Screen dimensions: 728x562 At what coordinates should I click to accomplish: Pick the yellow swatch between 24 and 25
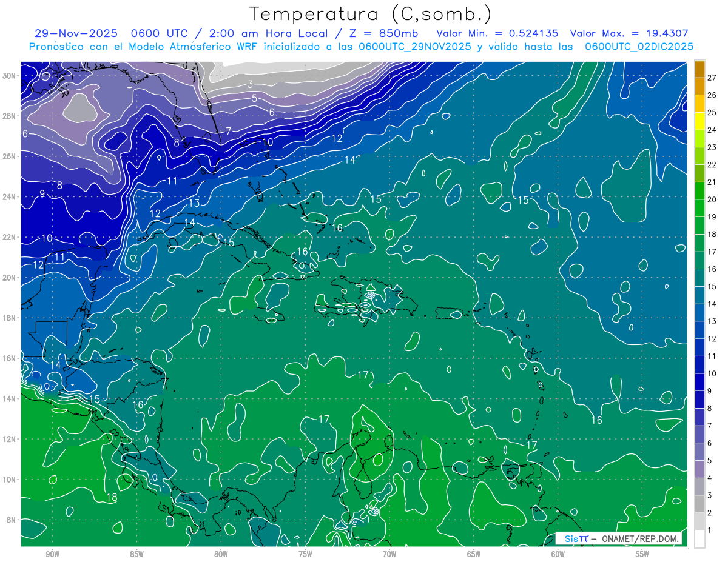pos(699,121)
